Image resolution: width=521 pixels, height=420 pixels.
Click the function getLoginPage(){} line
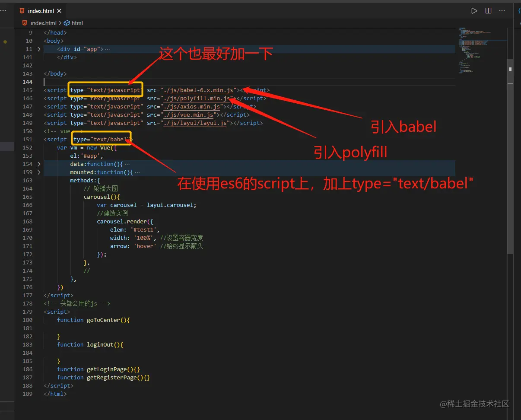pos(98,369)
